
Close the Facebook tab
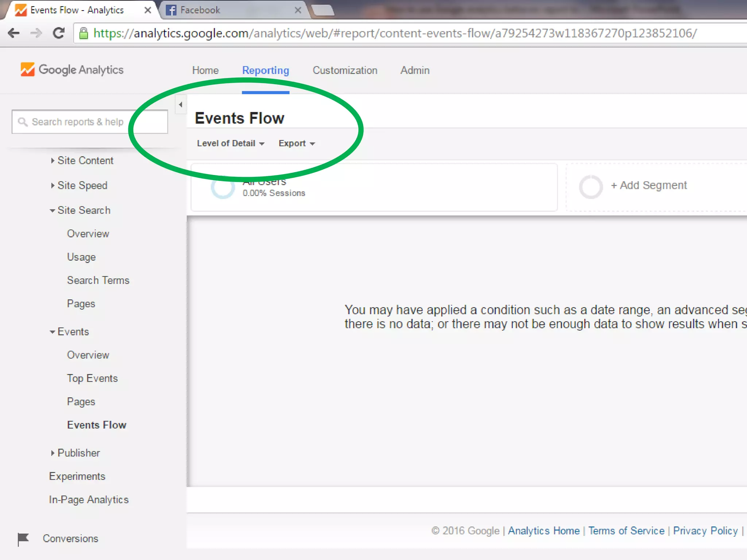point(298,10)
